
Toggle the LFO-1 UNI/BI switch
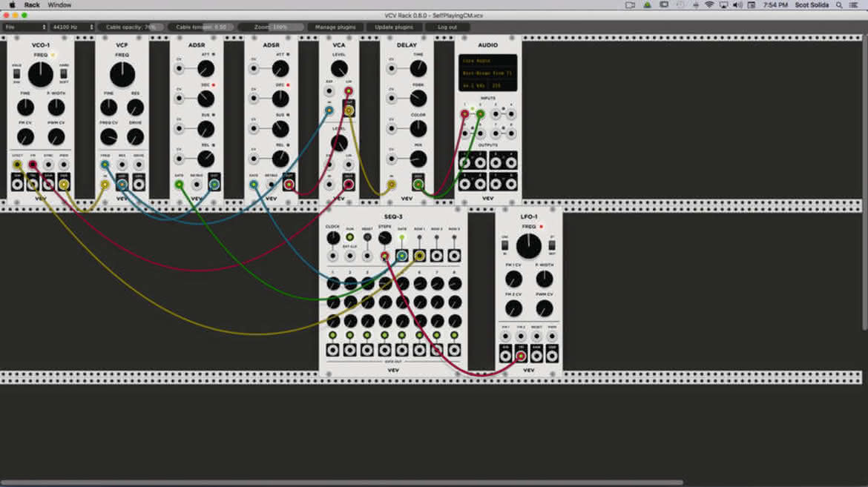point(505,245)
